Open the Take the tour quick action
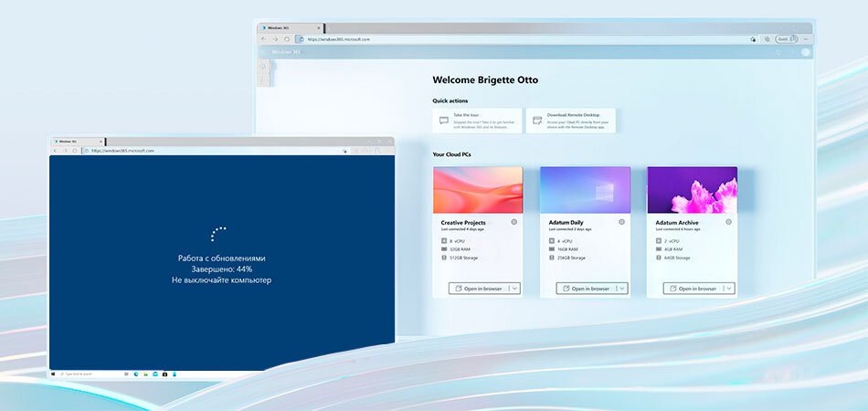Image resolution: width=868 pixels, height=411 pixels. [477, 121]
